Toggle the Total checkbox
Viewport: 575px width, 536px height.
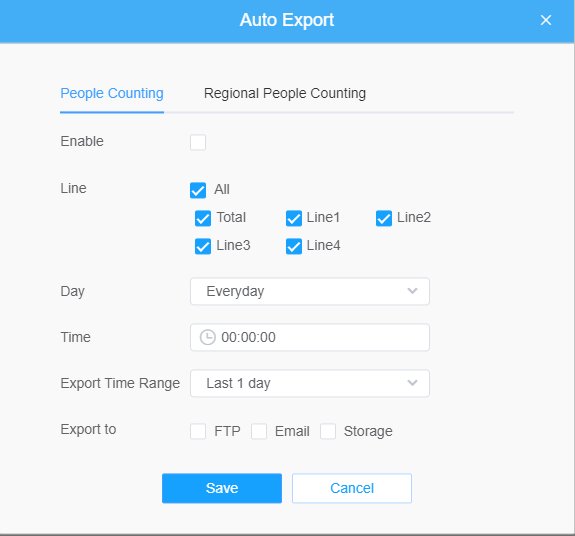point(203,219)
